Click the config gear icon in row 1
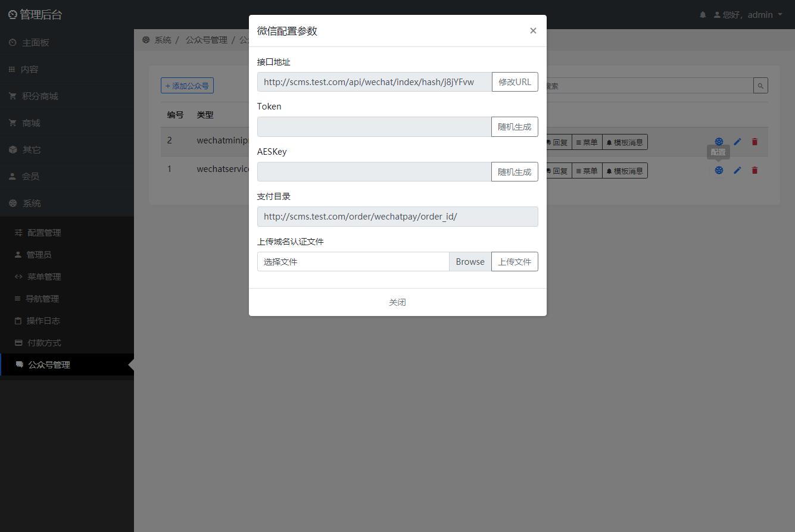Viewport: 795px width, 532px height. pos(719,170)
